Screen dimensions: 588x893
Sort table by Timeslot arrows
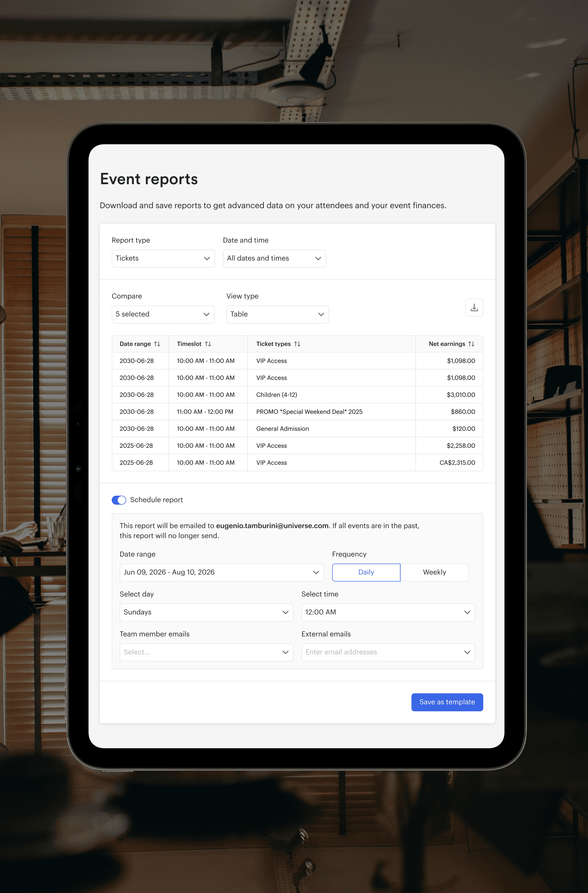(208, 344)
